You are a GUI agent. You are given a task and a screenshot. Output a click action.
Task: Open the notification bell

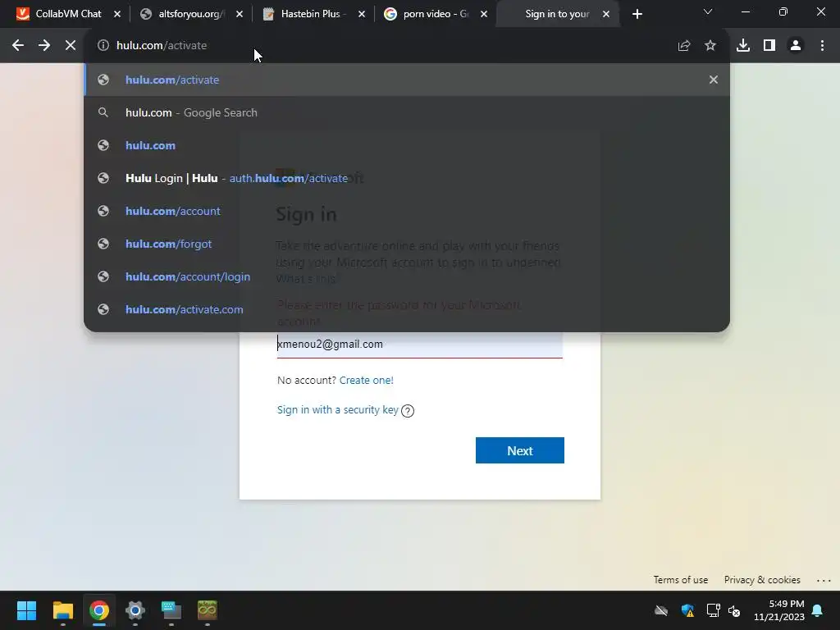(x=818, y=610)
